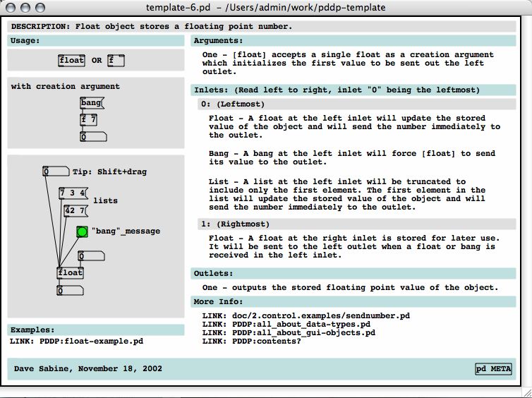Click the green bang toggle button
The image size is (532, 398).
pyautogui.click(x=82, y=231)
